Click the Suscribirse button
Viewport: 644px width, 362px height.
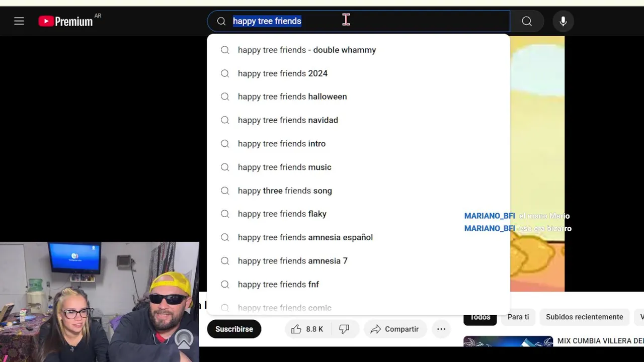(x=234, y=329)
